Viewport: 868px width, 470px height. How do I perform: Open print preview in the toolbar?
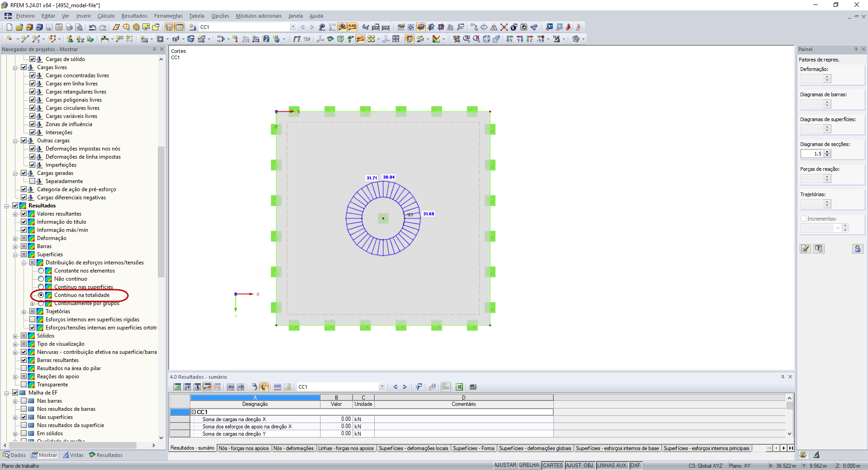[79, 27]
